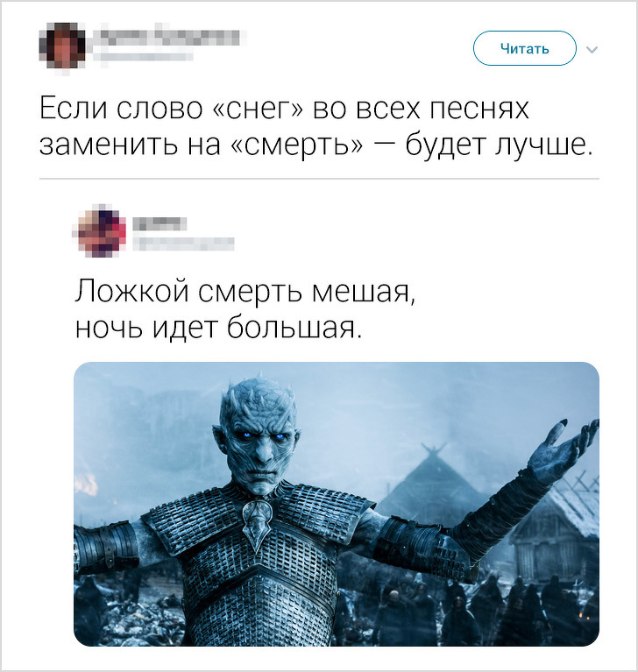Open the Night King image attachment

tap(337, 504)
